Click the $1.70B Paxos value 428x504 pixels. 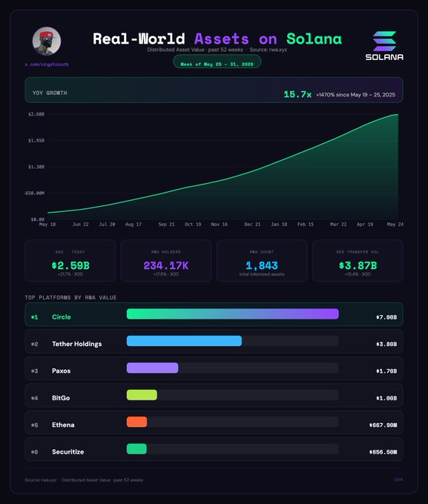(x=386, y=371)
